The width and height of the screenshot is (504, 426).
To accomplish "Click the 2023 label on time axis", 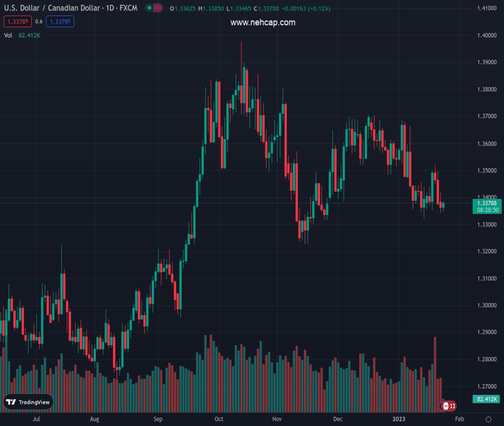I will click(399, 420).
